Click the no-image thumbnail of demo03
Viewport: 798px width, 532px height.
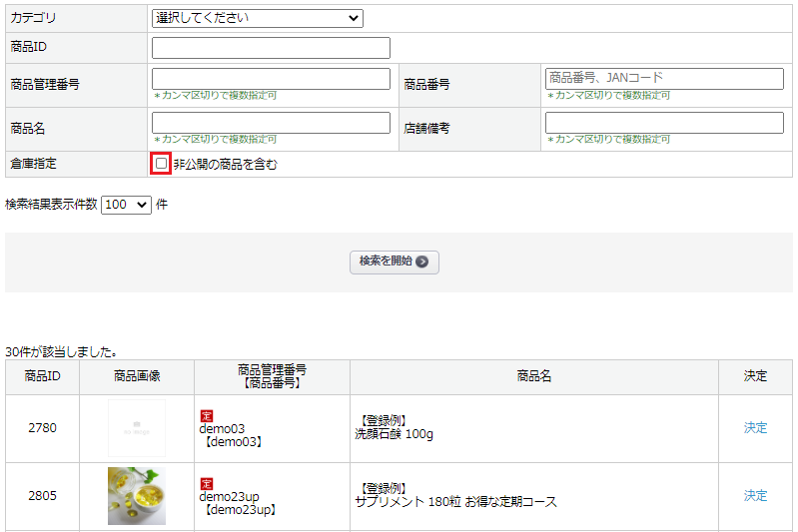[137, 428]
